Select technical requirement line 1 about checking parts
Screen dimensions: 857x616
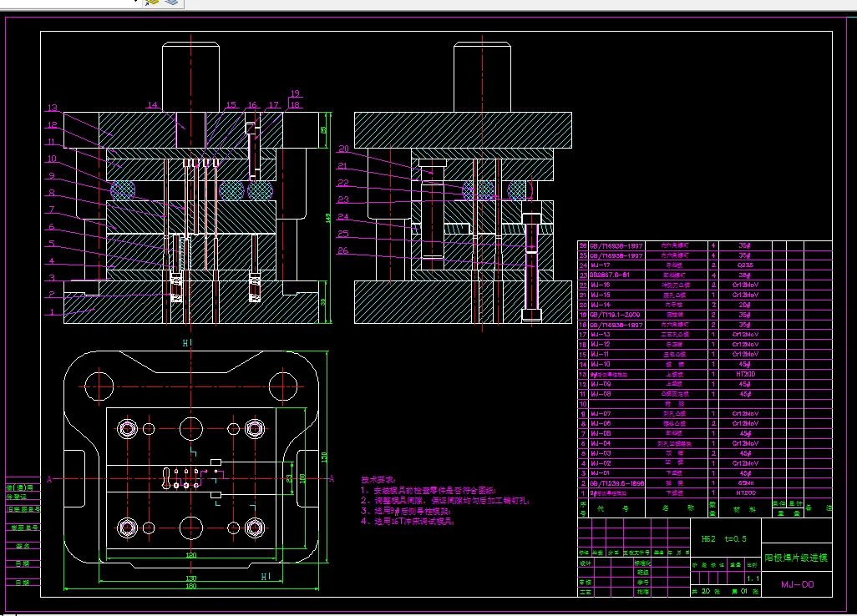[x=428, y=490]
